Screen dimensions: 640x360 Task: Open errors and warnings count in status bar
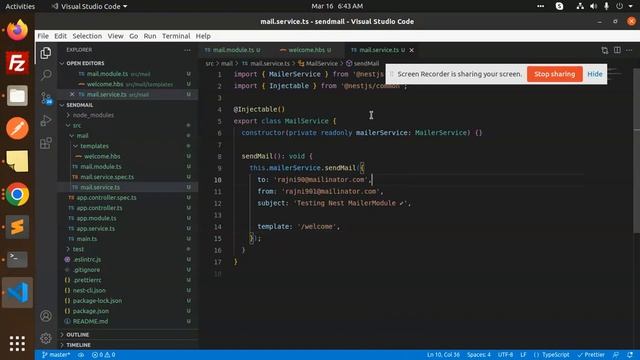[104, 355]
